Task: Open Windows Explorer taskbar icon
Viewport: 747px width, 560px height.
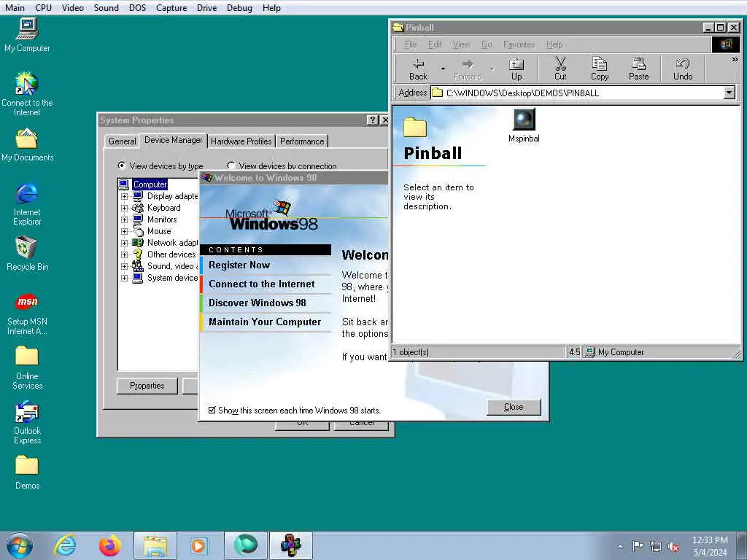Action: tap(155, 545)
